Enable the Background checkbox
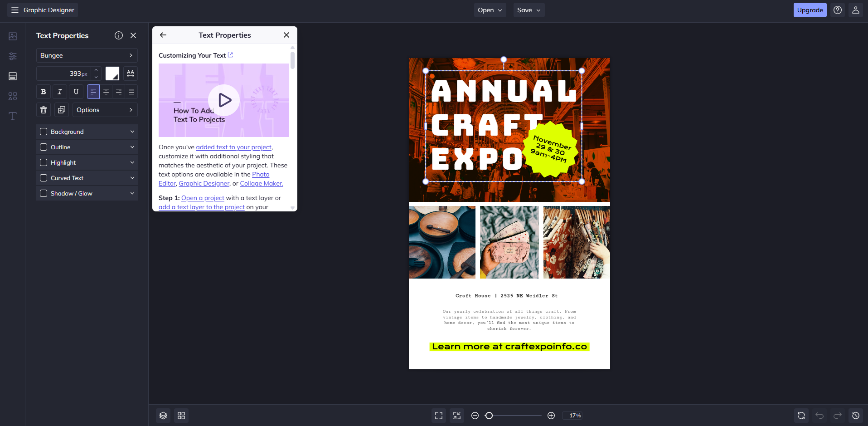 [x=44, y=132]
